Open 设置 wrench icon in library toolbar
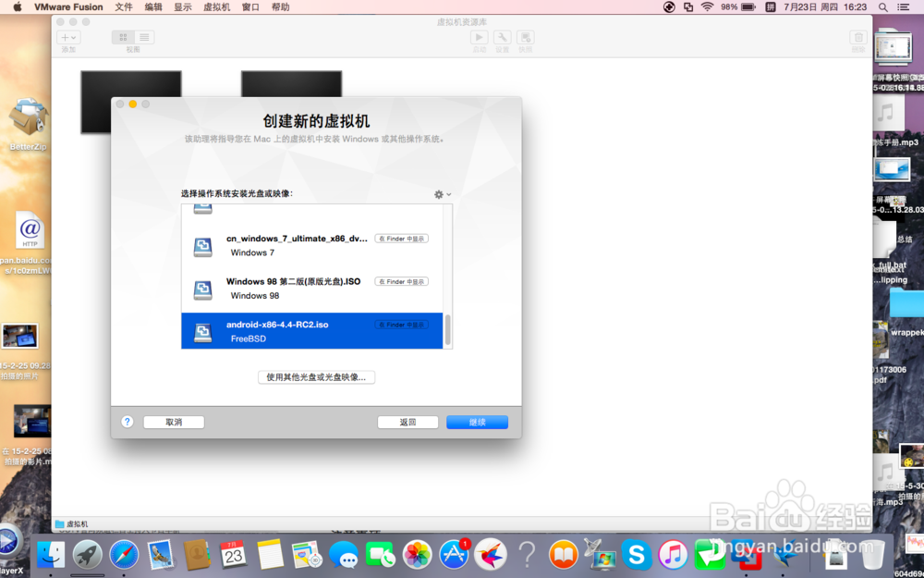 coord(502,37)
